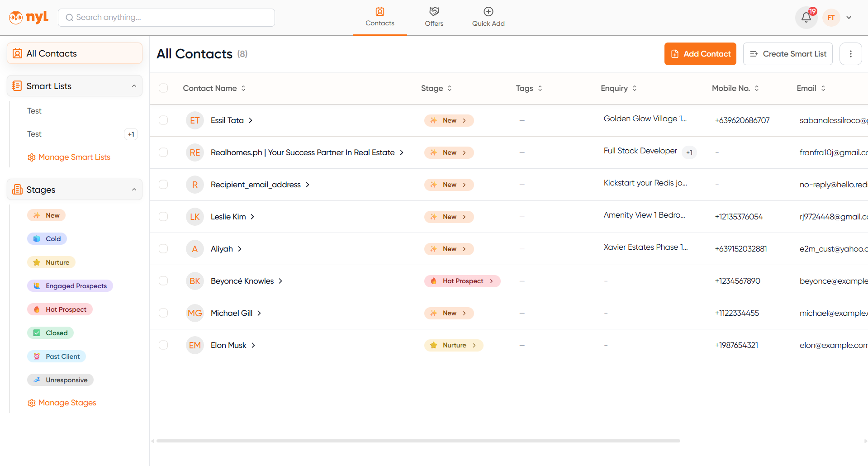
Task: Click Beyoncé Knowles BK avatar
Action: coord(195,281)
